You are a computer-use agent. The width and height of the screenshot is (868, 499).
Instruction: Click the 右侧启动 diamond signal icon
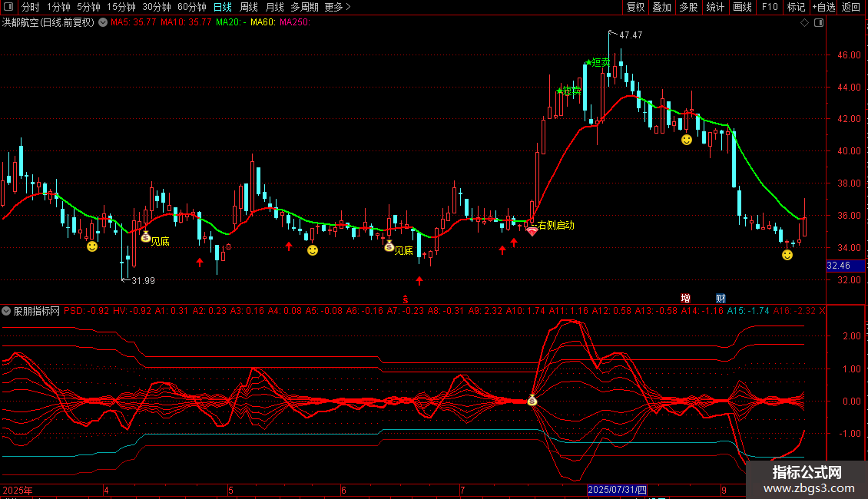[532, 231]
